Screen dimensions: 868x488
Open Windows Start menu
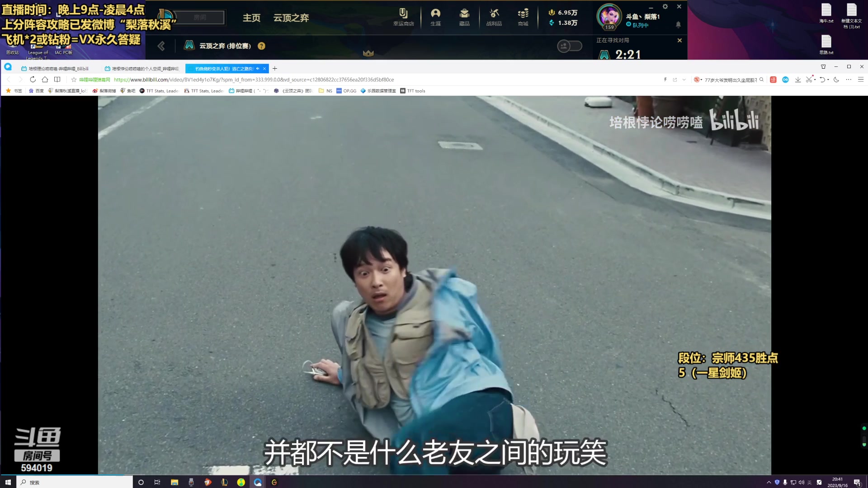pos(8,482)
